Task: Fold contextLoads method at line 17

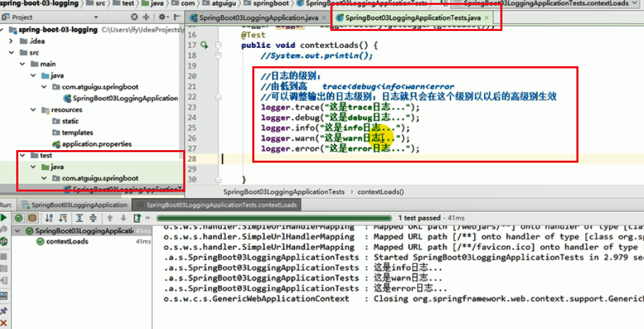Action: tap(218, 45)
